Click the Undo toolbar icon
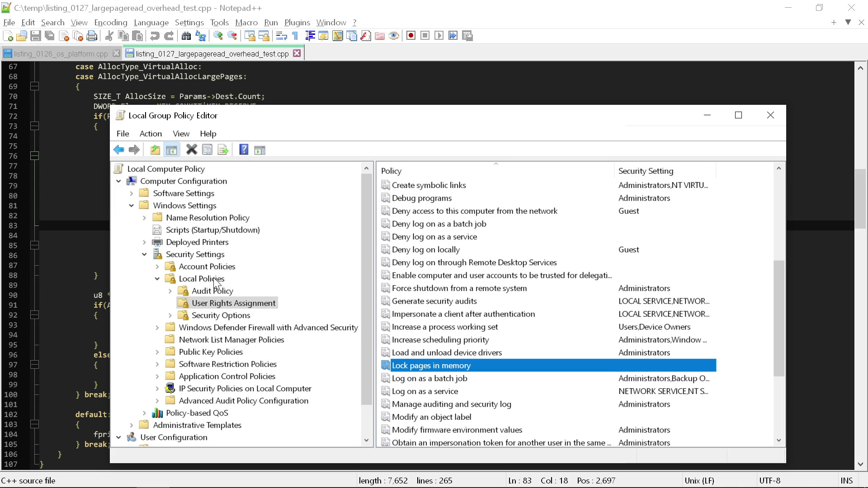Screen dimensions: 868x488 click(155, 36)
